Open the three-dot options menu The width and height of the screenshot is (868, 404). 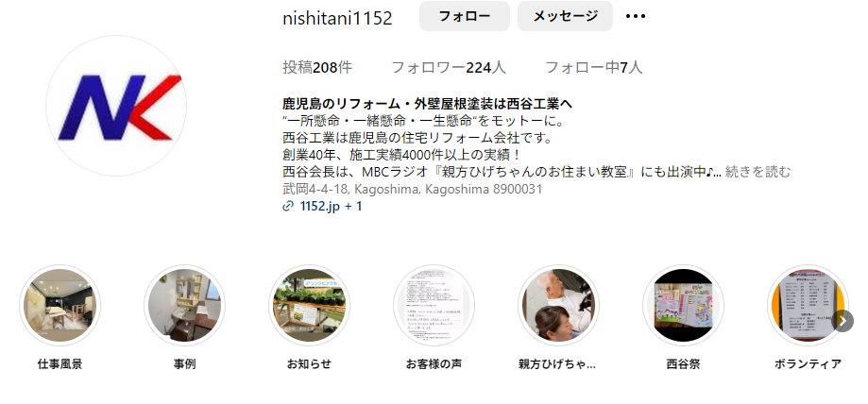click(x=635, y=16)
